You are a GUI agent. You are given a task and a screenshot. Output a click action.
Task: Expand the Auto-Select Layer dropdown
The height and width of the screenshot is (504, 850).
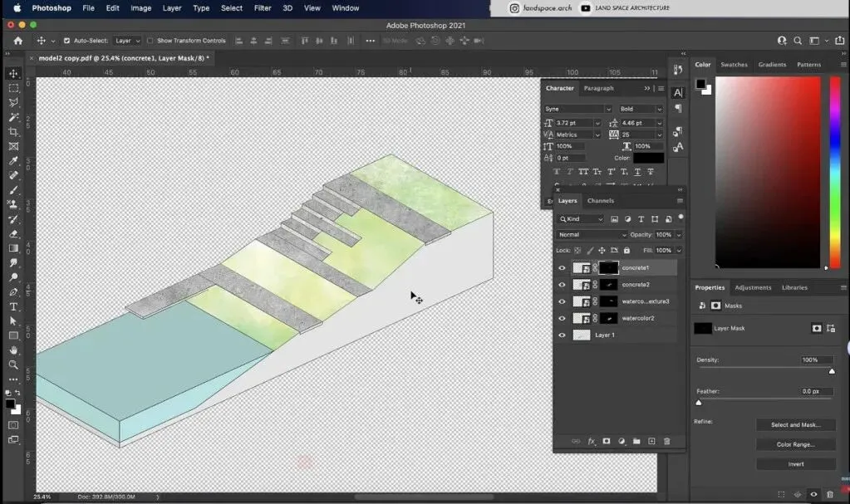(x=127, y=41)
